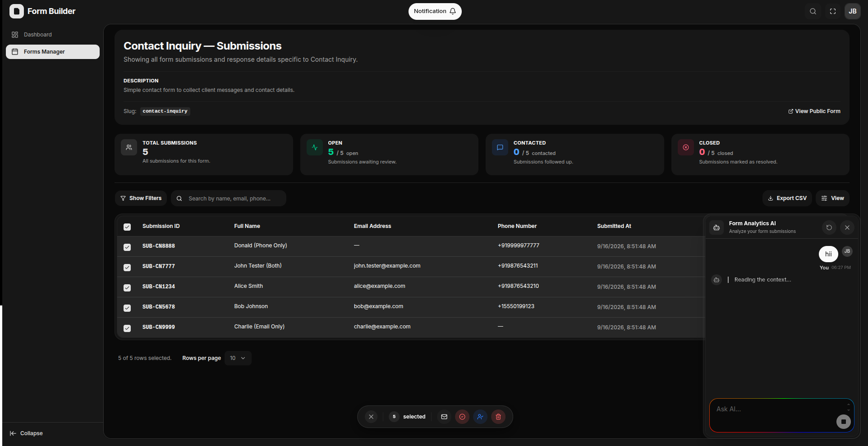Expand the Show Filters panel
The height and width of the screenshot is (446, 868).
(x=141, y=198)
